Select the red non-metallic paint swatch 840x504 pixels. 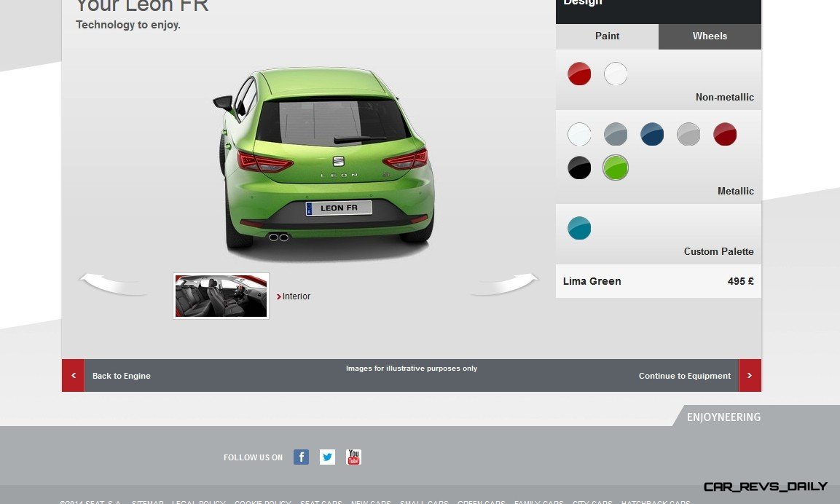pyautogui.click(x=579, y=74)
